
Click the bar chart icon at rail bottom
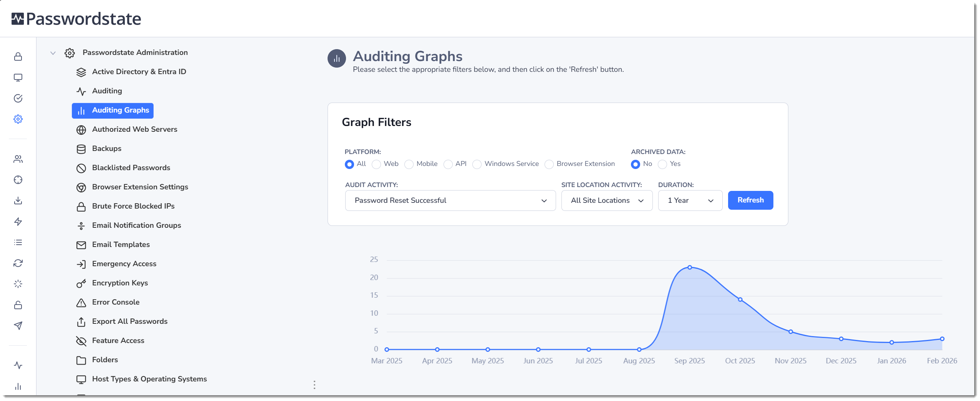(x=18, y=386)
